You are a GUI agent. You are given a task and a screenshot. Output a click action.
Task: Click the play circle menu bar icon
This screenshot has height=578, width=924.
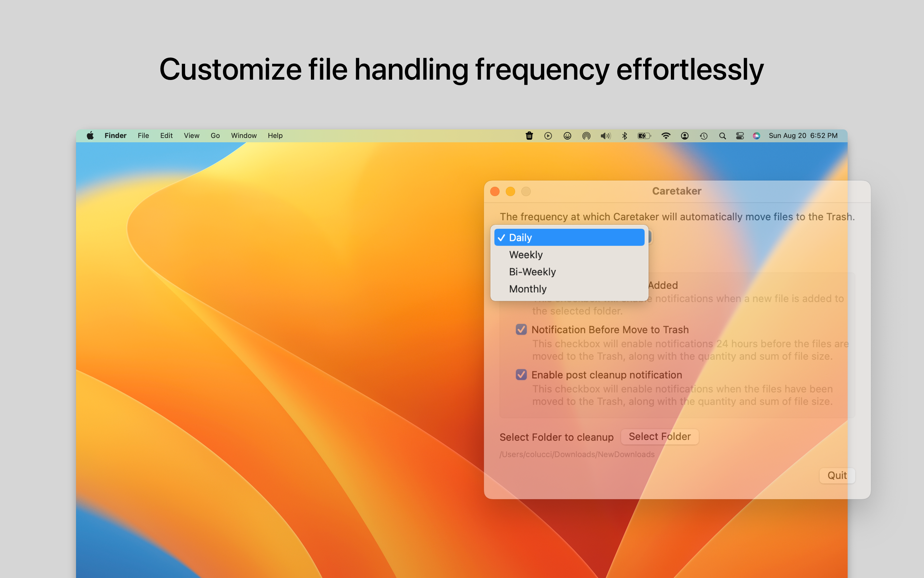548,136
